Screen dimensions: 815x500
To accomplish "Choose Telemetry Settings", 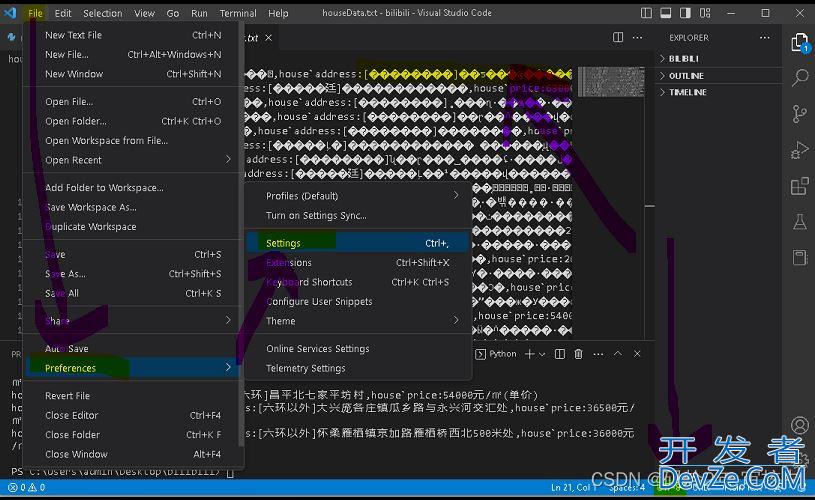I will click(x=358, y=369).
